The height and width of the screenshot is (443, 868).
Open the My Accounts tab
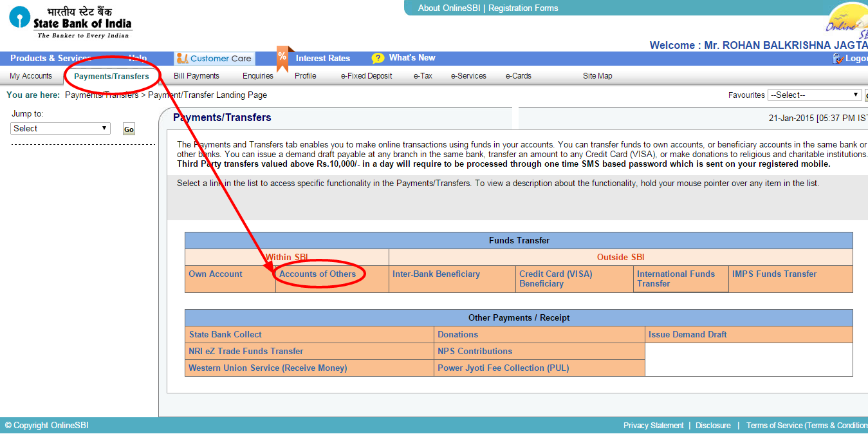coord(31,76)
